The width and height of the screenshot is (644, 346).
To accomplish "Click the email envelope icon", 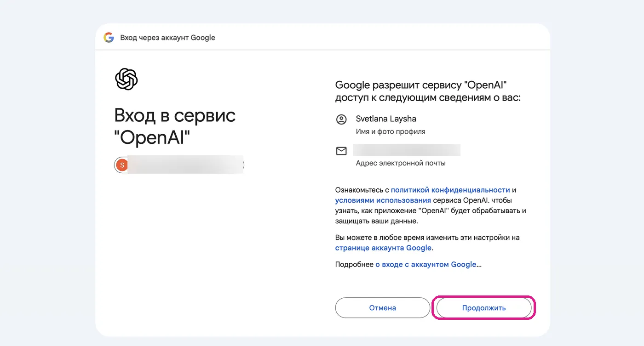I will point(341,151).
